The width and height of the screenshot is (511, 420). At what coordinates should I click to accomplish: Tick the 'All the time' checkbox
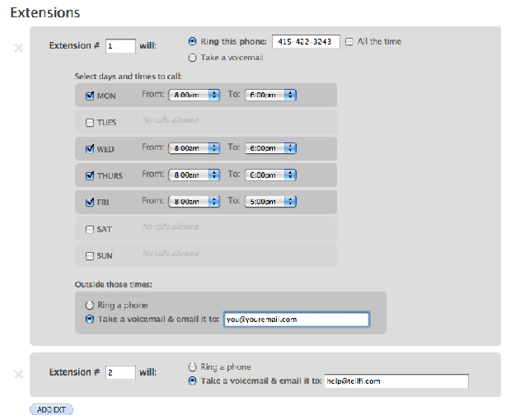coord(349,42)
